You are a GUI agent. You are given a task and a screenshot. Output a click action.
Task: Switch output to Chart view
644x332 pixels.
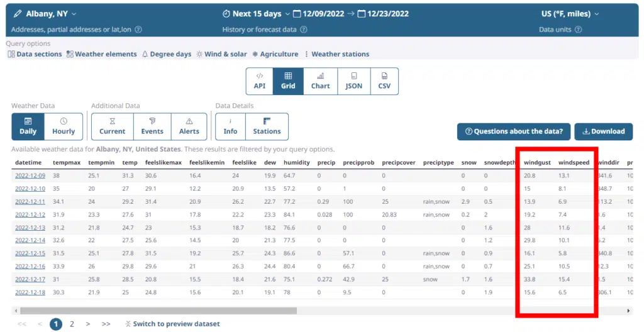point(320,81)
